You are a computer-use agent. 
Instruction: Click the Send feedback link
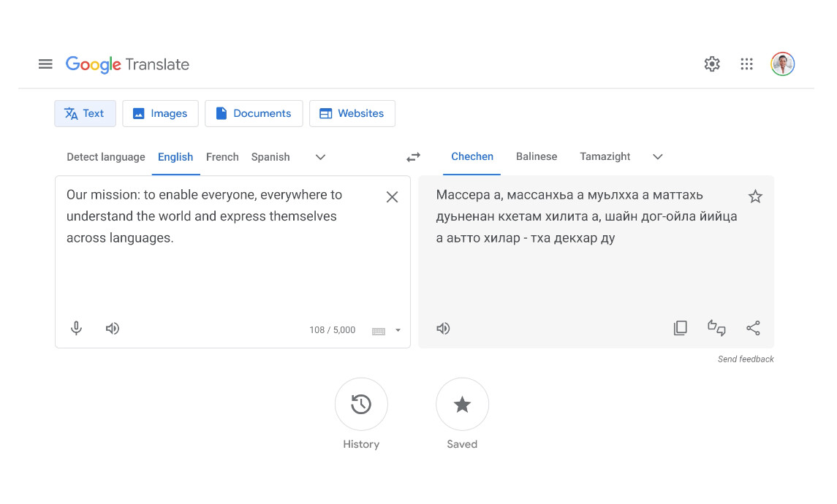tap(746, 359)
